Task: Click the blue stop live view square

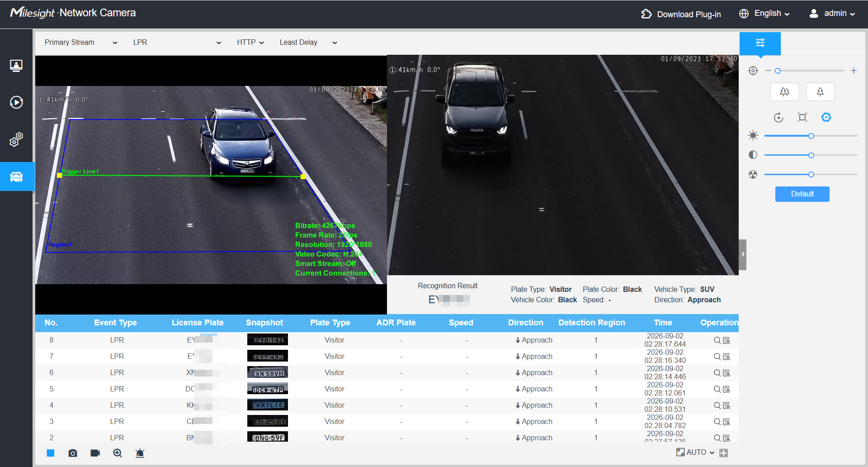Action: (51, 453)
